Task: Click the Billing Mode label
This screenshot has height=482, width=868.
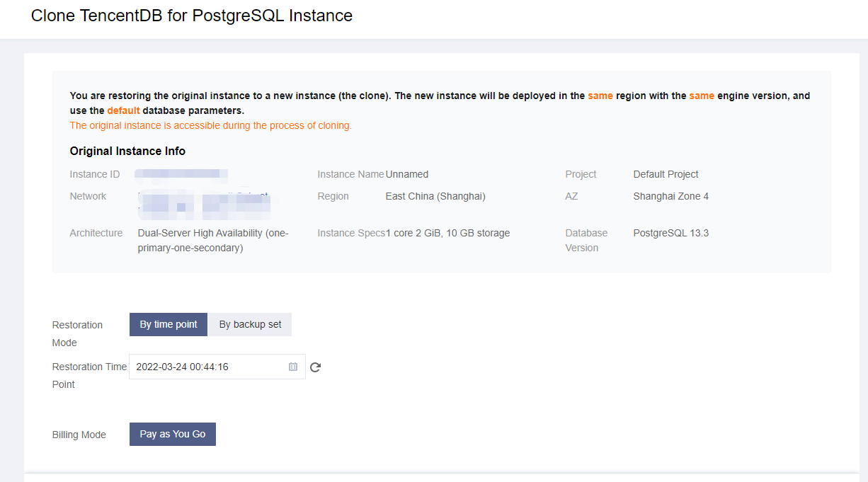Action: click(79, 435)
